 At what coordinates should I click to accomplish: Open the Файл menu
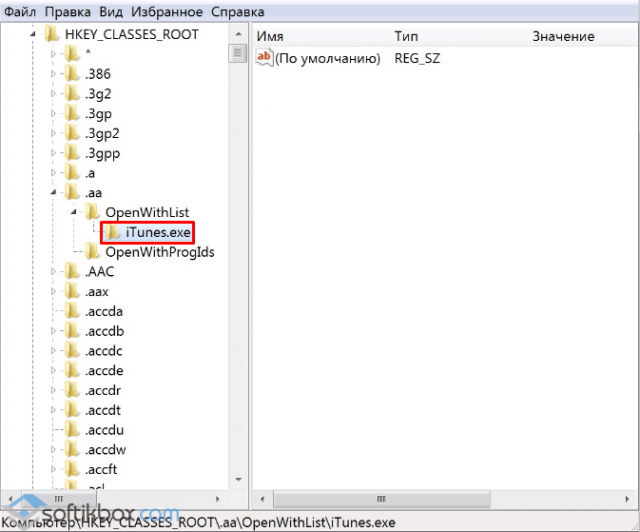pyautogui.click(x=20, y=12)
